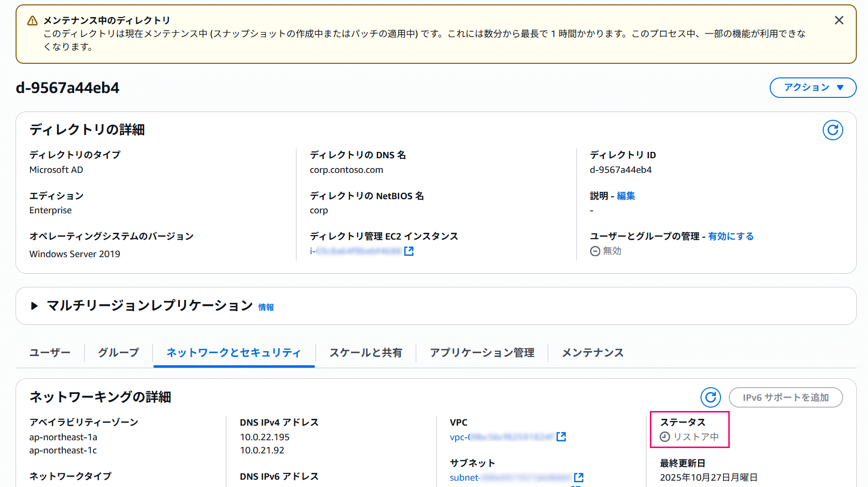Click the warning triangle in the maintenance banner
The width and height of the screenshot is (868, 487).
[x=32, y=20]
